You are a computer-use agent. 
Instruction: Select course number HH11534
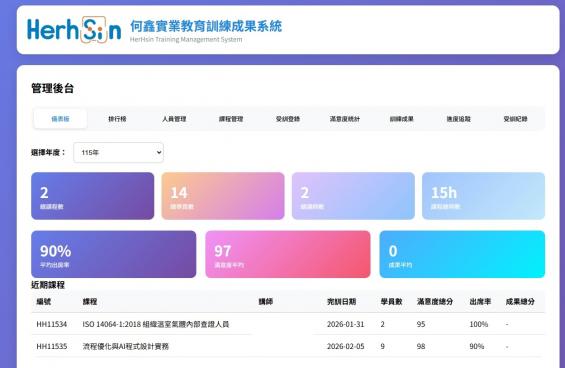tap(52, 324)
